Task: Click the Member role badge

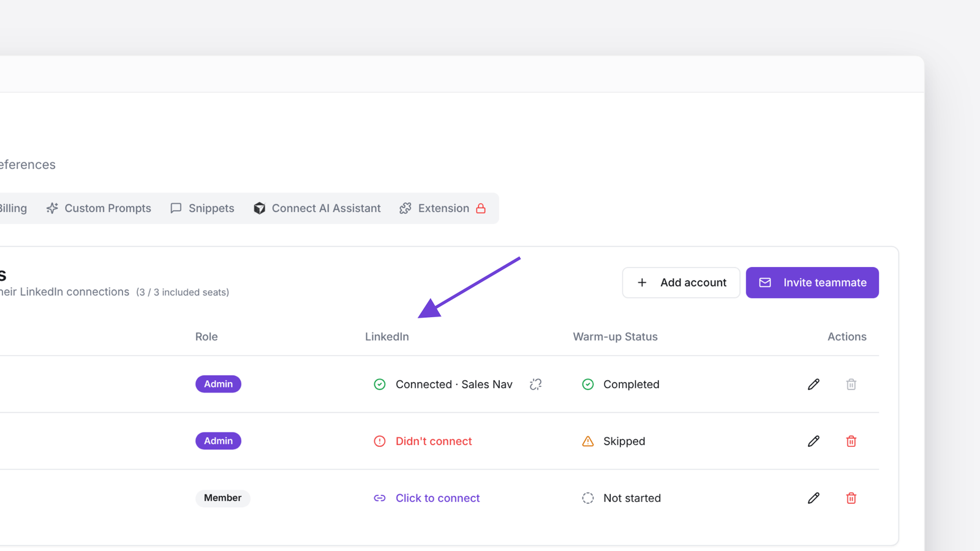Action: [222, 498]
